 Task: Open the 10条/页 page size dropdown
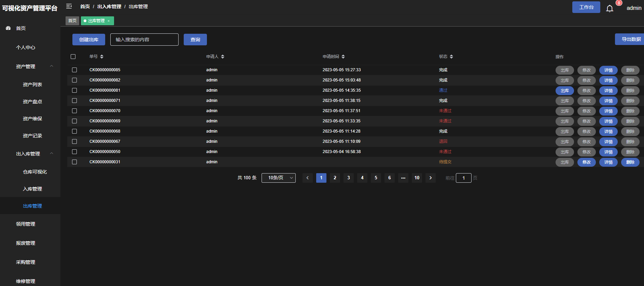(x=279, y=178)
